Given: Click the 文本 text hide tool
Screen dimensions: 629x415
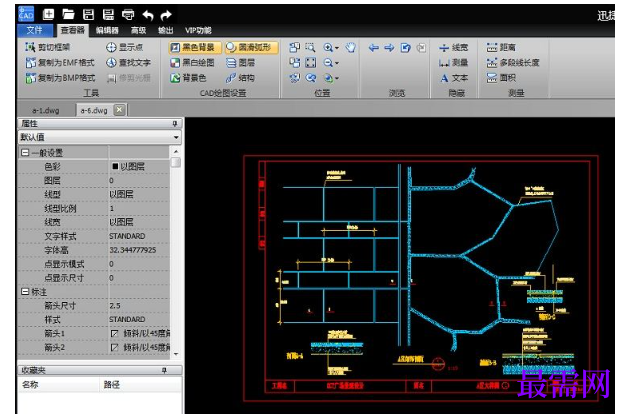Looking at the screenshot, I should coord(454,78).
